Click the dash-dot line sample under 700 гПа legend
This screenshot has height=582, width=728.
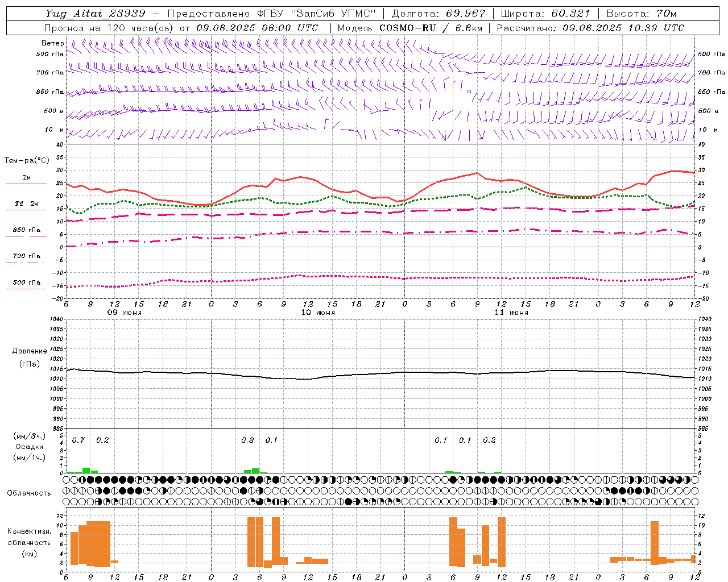[26, 263]
